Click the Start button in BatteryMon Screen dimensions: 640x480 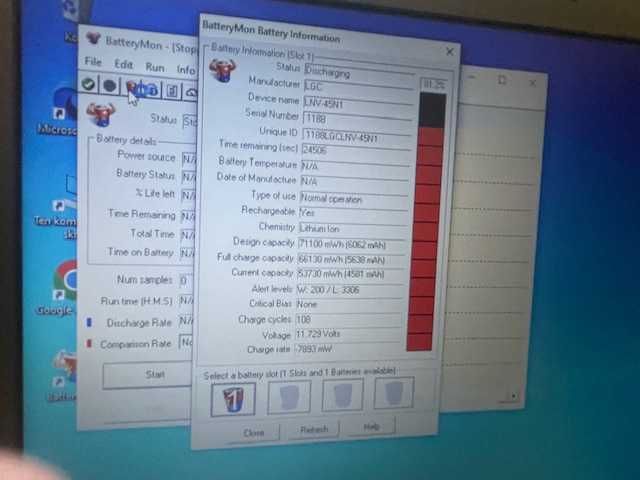click(148, 375)
